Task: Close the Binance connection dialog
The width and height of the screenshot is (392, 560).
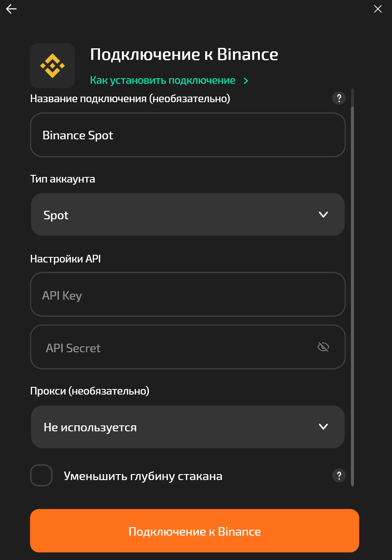Action: (378, 9)
